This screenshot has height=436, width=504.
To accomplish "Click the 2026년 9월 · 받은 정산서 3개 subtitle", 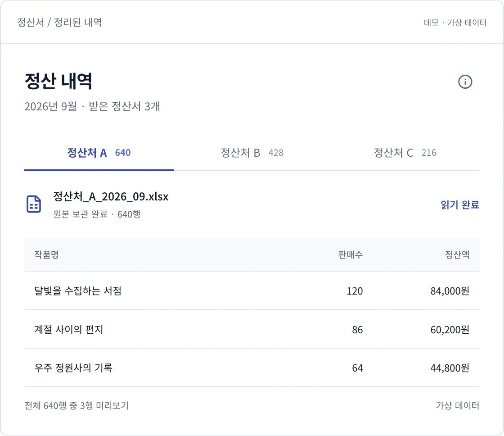I will point(92,106).
